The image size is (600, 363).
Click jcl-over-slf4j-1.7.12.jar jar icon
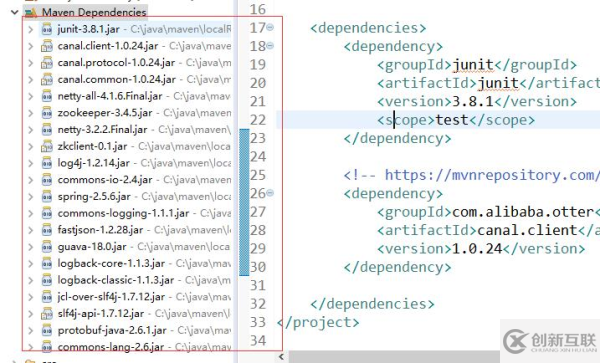coord(47,297)
